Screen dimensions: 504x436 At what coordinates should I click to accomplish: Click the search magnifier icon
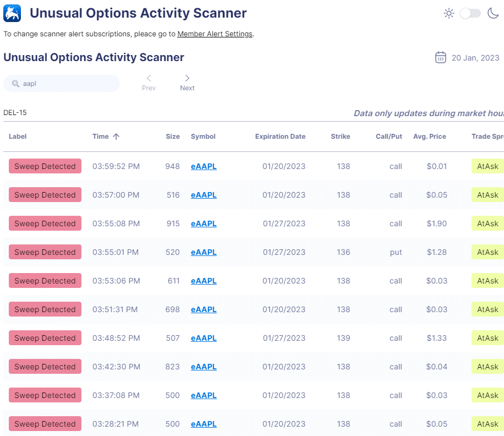15,84
